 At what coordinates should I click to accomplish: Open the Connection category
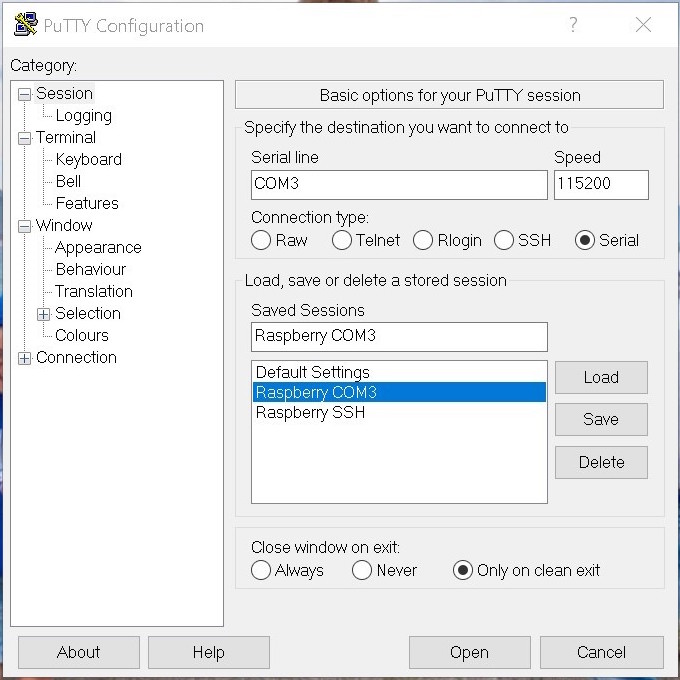click(x=76, y=357)
